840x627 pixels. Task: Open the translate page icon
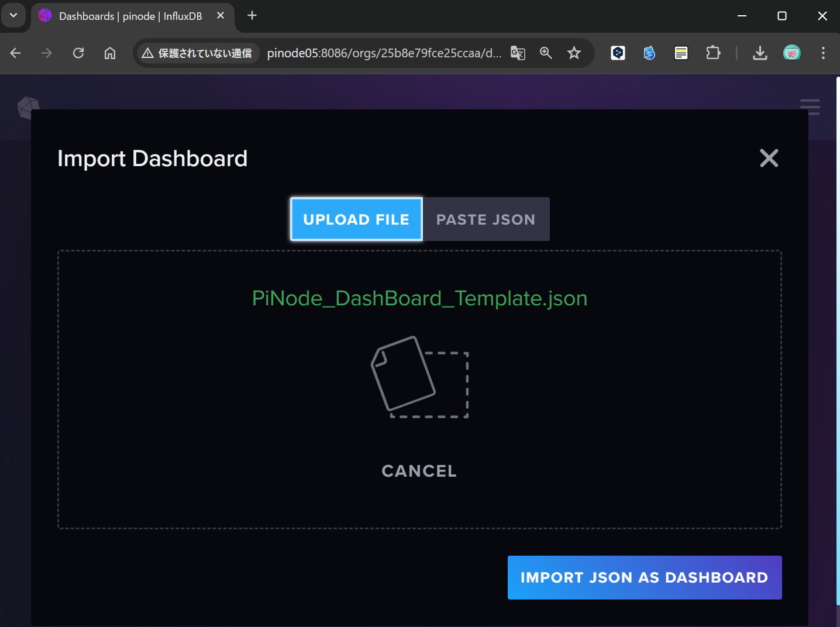[518, 53]
